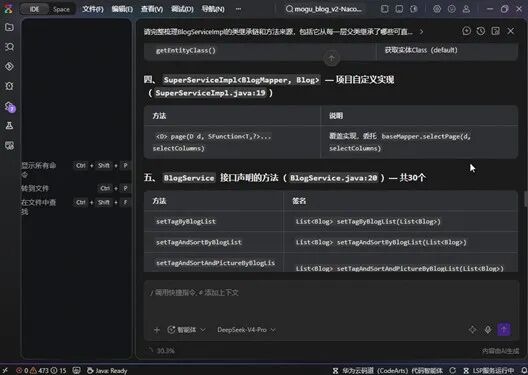This screenshot has height=375, width=528.
Task: Open errors and warnings count in status bar
Action: (41, 370)
